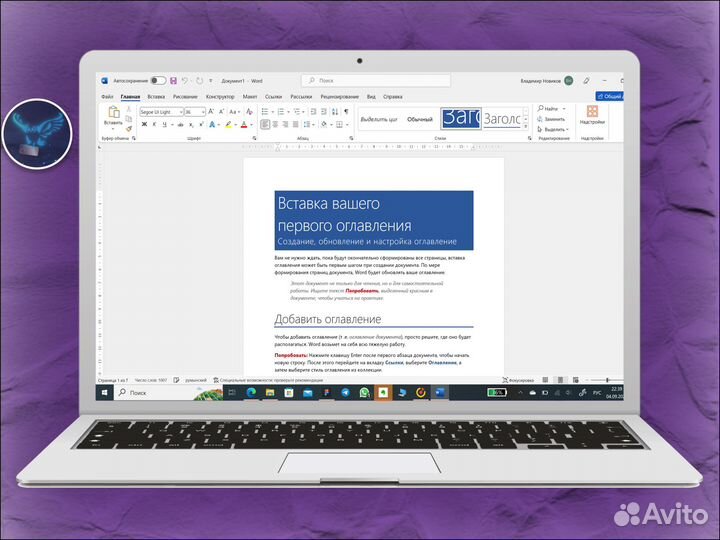Open the font color dropdown arrow
Viewport: 720px width, 540px height.
(252, 125)
